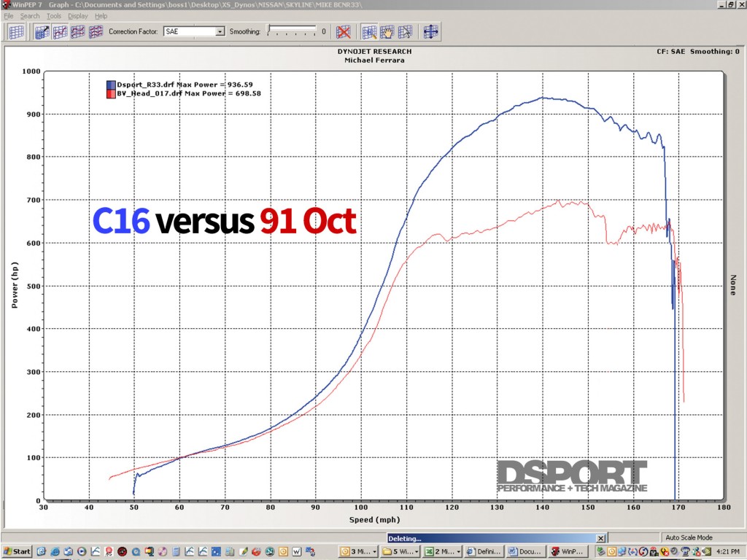Open the 2 Mi... Excel taskbar group
The width and height of the screenshot is (747, 560).
coord(443,551)
